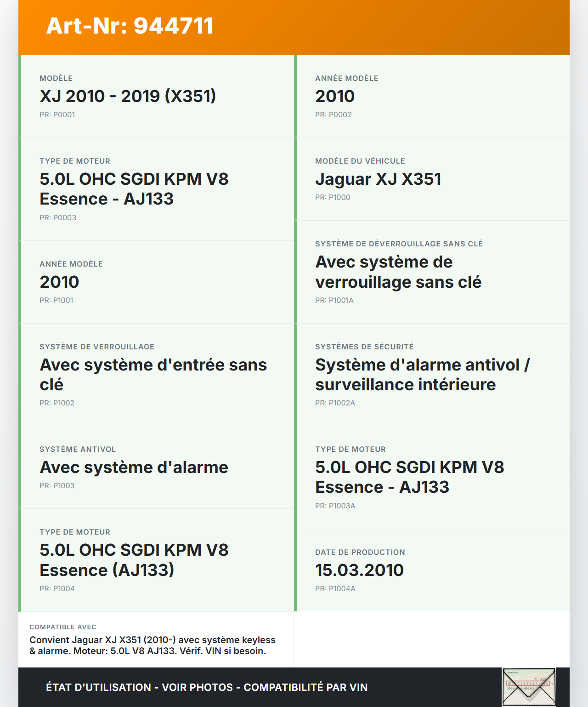Click production date 15.03.2010
The height and width of the screenshot is (707, 588).
tap(359, 570)
